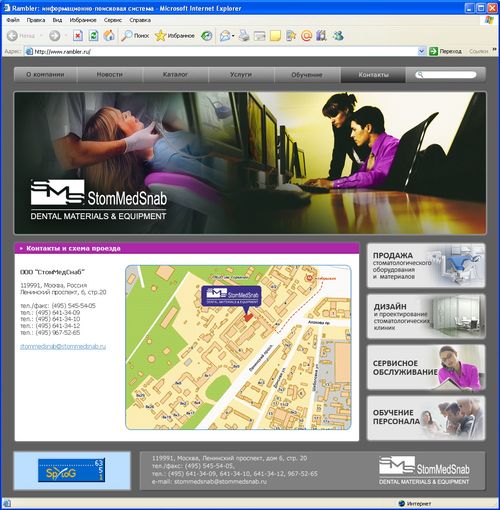Viewport: 500px width, 510px height.
Task: Expand the Ссылки links toolbar chevron
Action: pos(495,50)
